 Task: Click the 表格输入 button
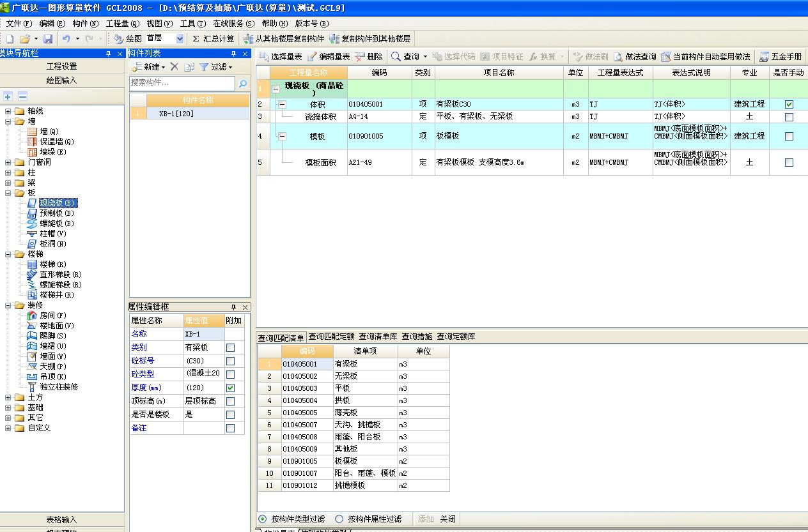[62, 520]
